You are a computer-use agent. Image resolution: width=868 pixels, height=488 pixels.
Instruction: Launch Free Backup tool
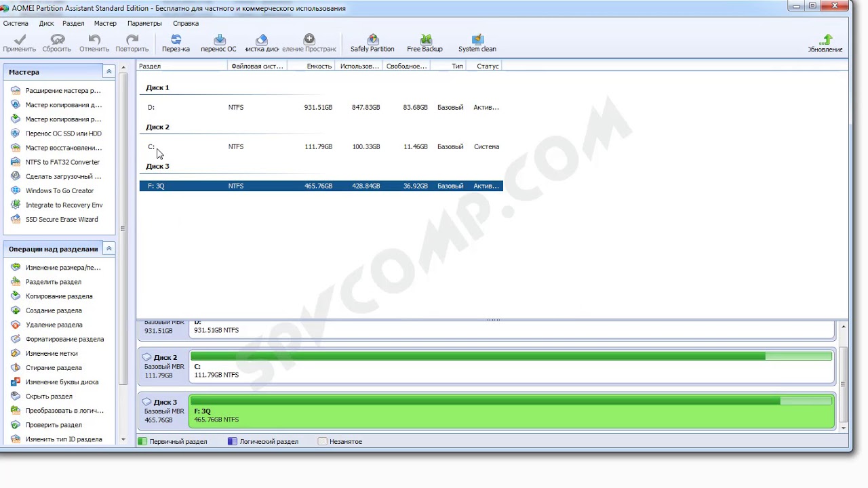pyautogui.click(x=425, y=43)
